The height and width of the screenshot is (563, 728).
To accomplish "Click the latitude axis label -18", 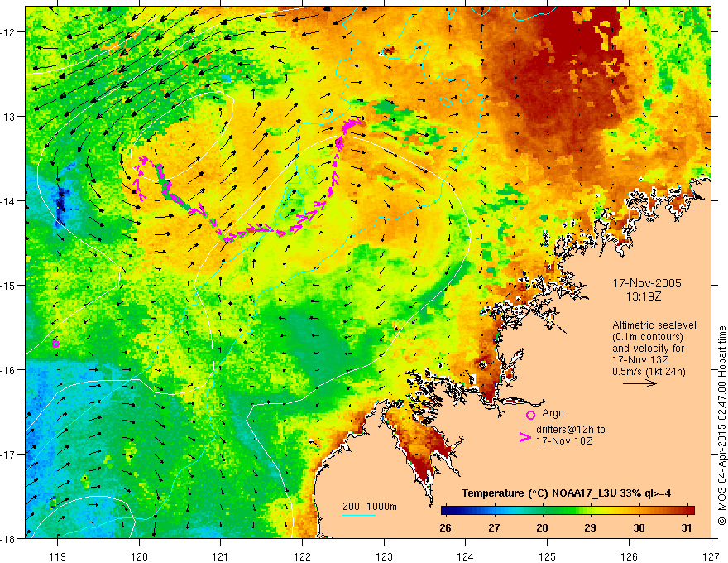I will pos(9,538).
